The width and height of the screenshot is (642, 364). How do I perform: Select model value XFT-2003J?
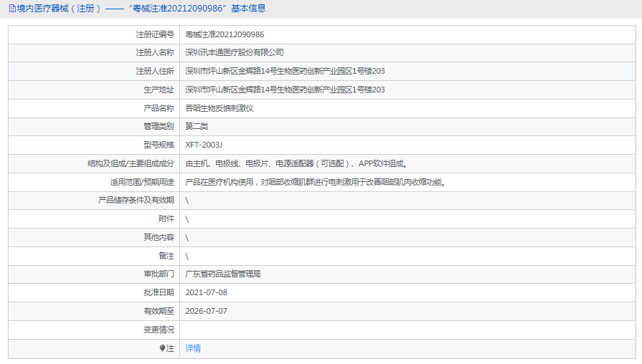[204, 145]
